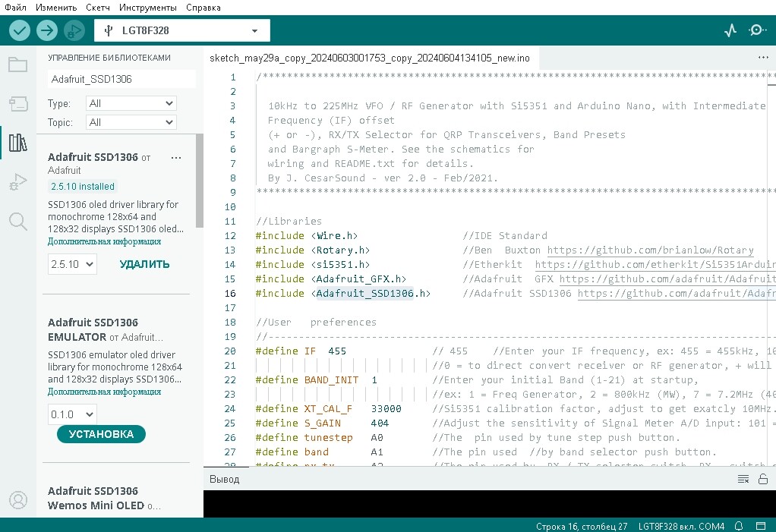Toggle the output scroll lock icon

pyautogui.click(x=763, y=479)
